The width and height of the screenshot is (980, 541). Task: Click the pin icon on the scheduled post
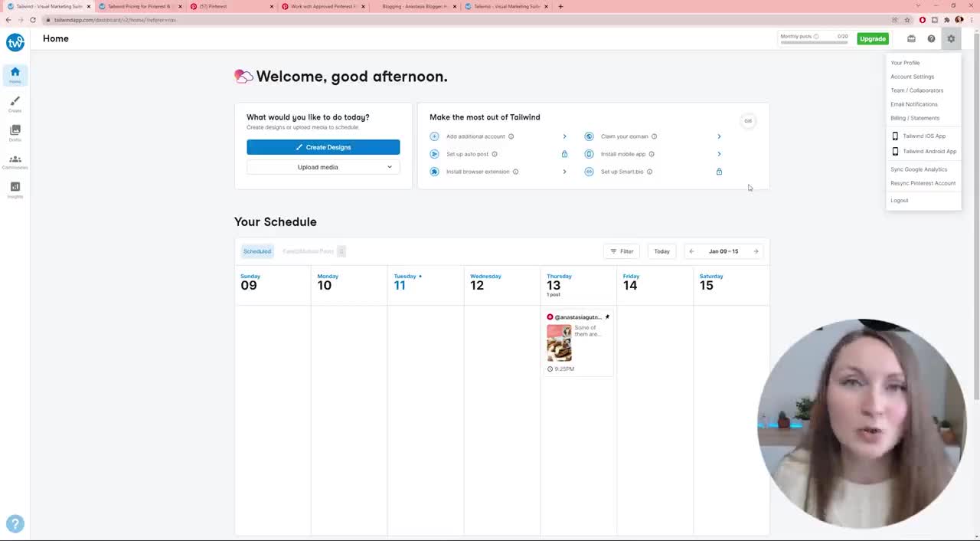(607, 316)
